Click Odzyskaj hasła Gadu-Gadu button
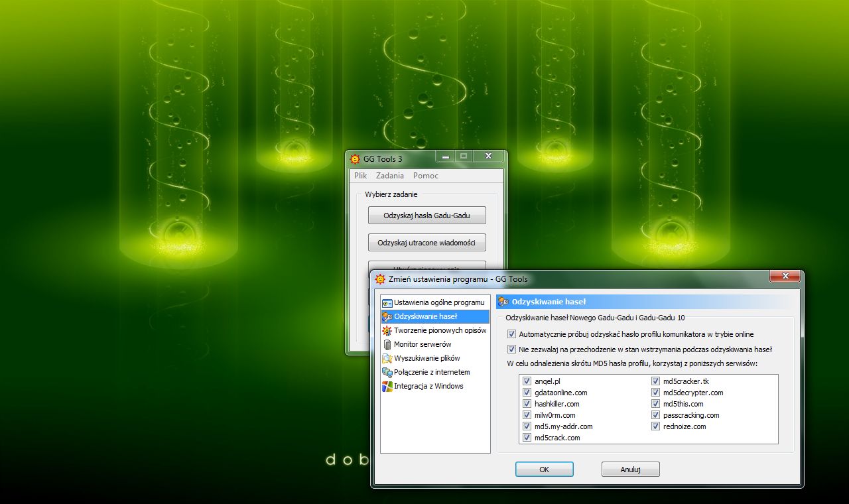The height and width of the screenshot is (504, 849). (427, 216)
